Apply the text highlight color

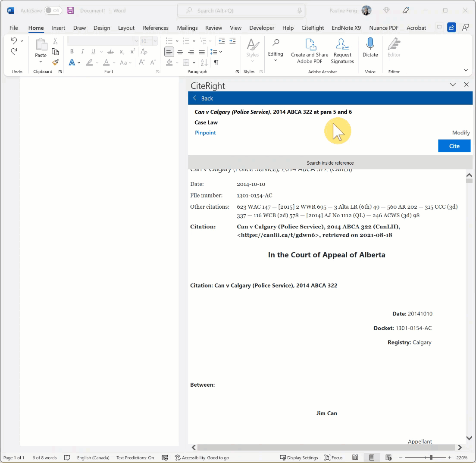(89, 63)
